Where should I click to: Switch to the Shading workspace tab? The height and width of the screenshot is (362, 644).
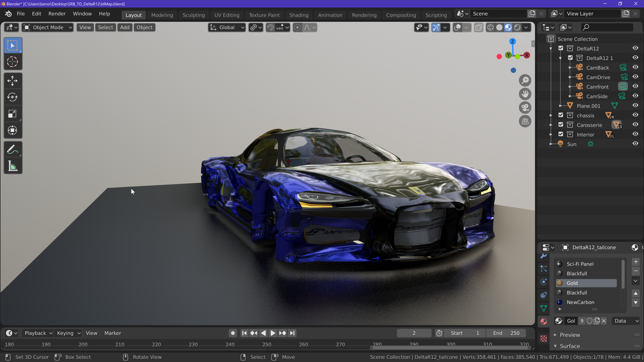click(x=299, y=15)
